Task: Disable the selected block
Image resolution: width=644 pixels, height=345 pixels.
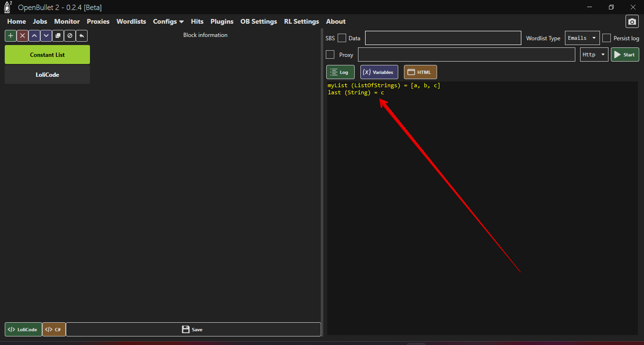Action: [x=70, y=36]
